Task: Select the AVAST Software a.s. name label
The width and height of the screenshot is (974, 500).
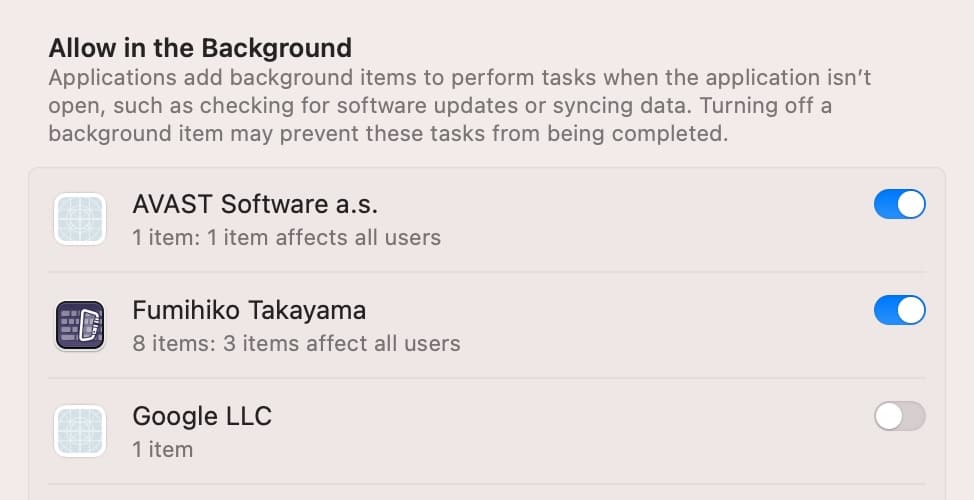Action: tap(255, 205)
